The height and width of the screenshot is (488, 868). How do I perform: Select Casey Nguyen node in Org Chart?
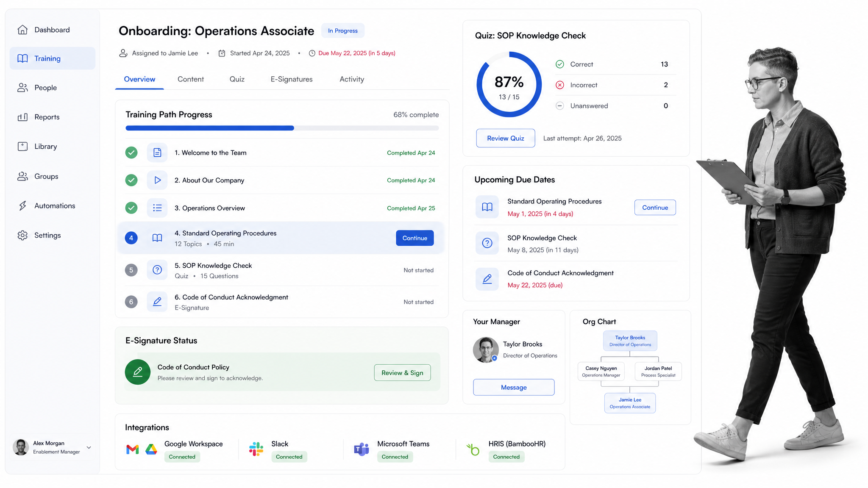pyautogui.click(x=601, y=372)
